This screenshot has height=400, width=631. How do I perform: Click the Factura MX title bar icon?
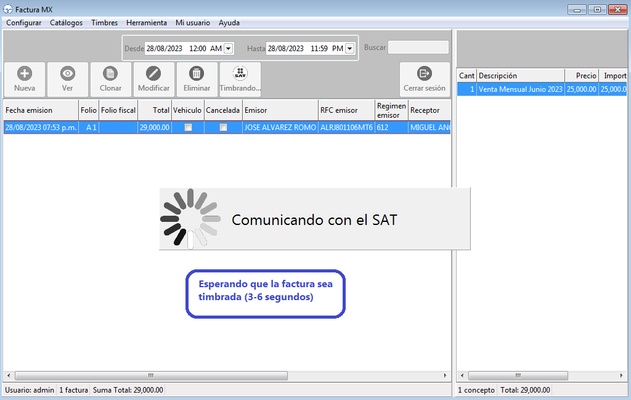click(8, 9)
